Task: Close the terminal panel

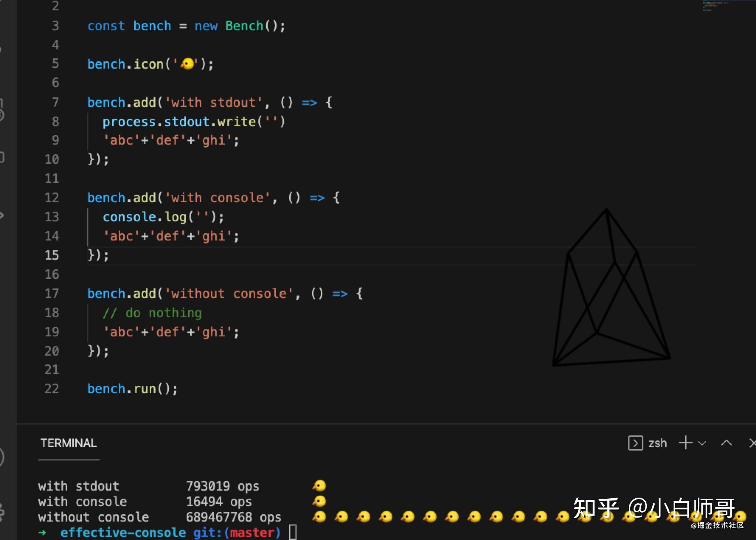Action: [x=752, y=443]
